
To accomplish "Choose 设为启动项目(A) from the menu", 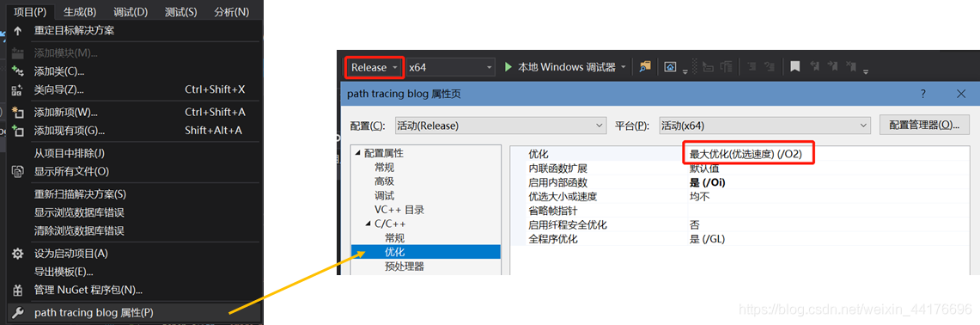I will point(134,254).
